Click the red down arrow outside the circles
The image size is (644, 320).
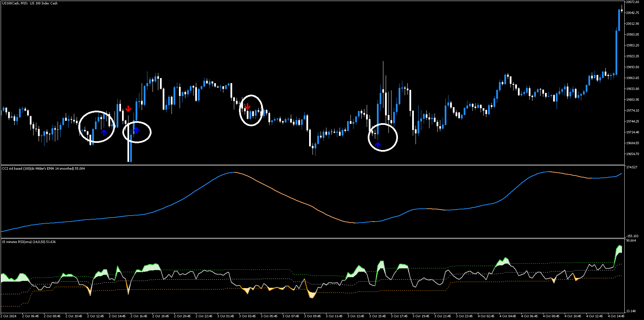point(128,109)
